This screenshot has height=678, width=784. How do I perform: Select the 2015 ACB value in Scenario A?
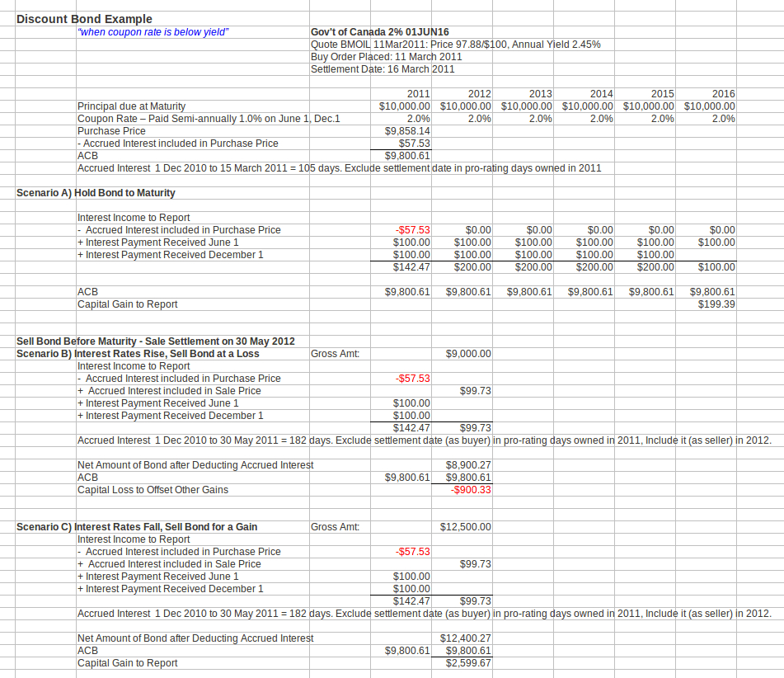(x=651, y=292)
